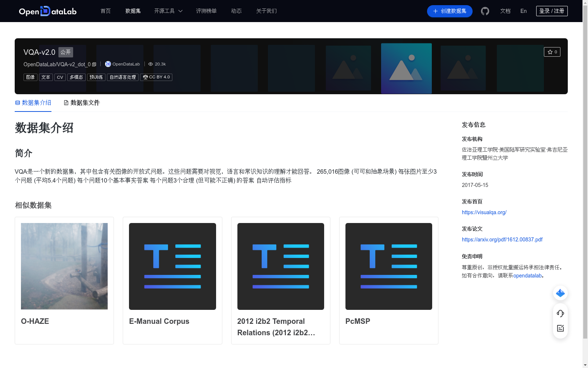This screenshot has width=588, height=368.
Task: Open the E-Manual Corpus dataset thumbnail
Action: point(172,266)
